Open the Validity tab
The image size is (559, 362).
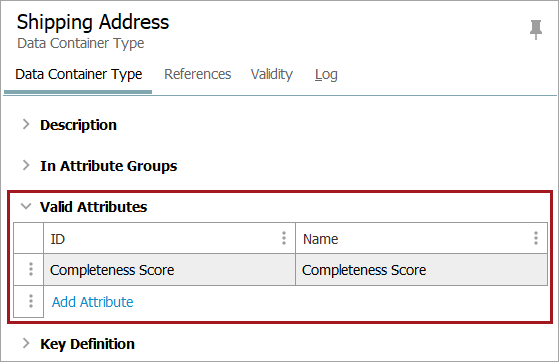click(x=272, y=74)
